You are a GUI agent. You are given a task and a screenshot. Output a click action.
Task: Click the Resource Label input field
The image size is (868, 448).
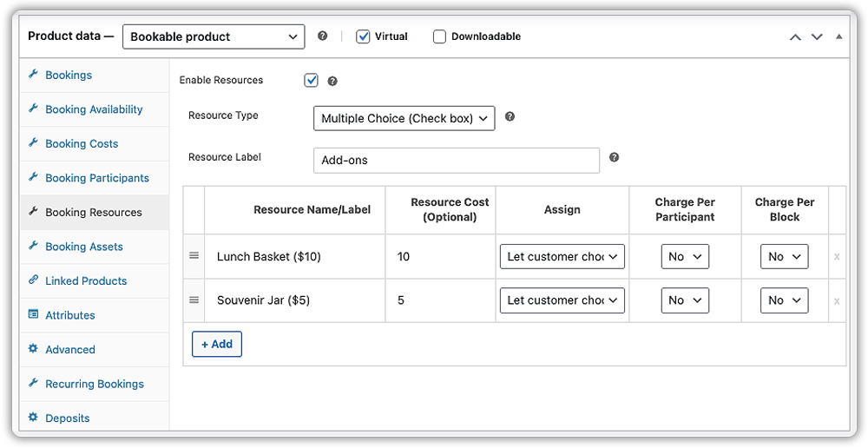(456, 161)
